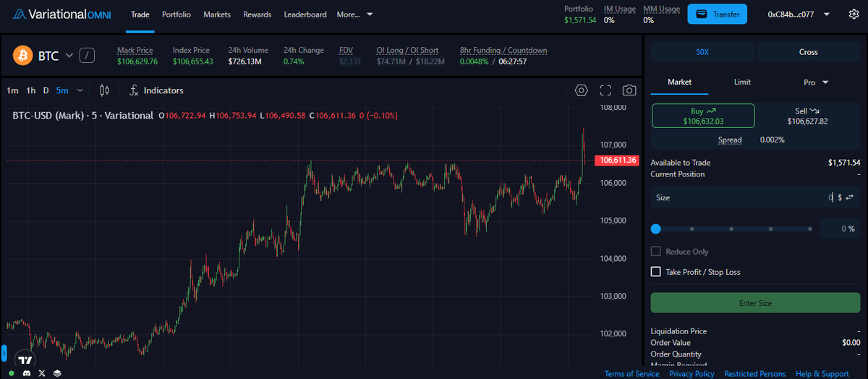Click the IM Usage label
The height and width of the screenshot is (379, 868).
(x=620, y=9)
